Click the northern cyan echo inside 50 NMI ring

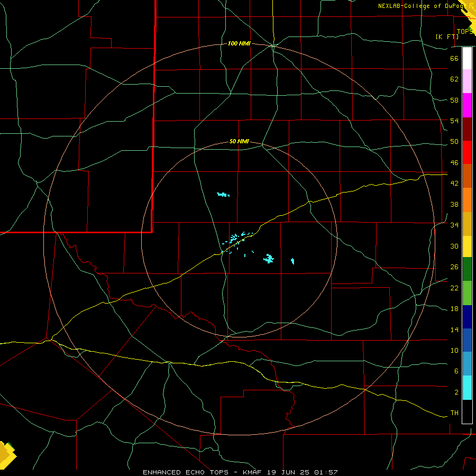coord(223,195)
